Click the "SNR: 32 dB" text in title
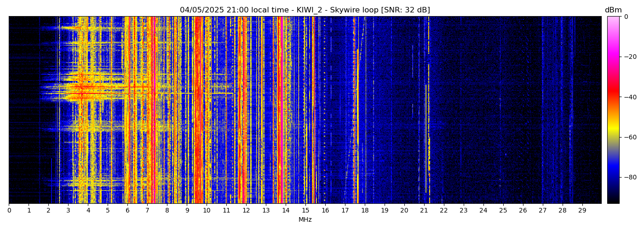This screenshot has height=230, width=644. (x=405, y=10)
